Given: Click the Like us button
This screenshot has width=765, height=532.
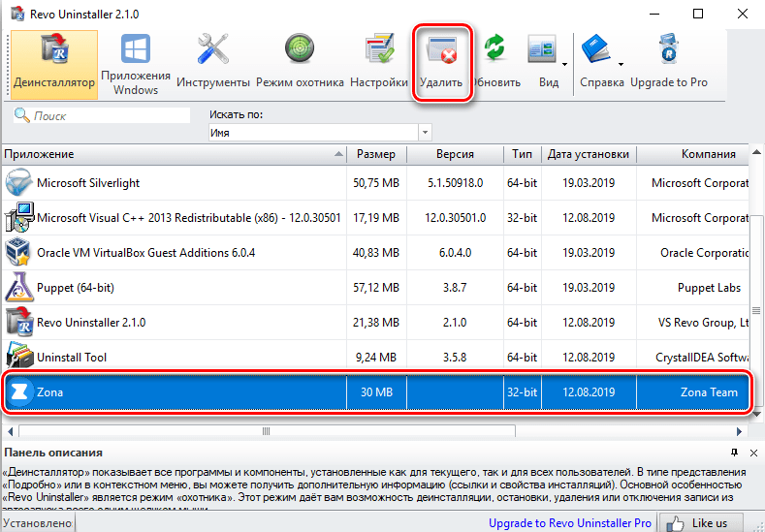Looking at the screenshot, I should (701, 523).
